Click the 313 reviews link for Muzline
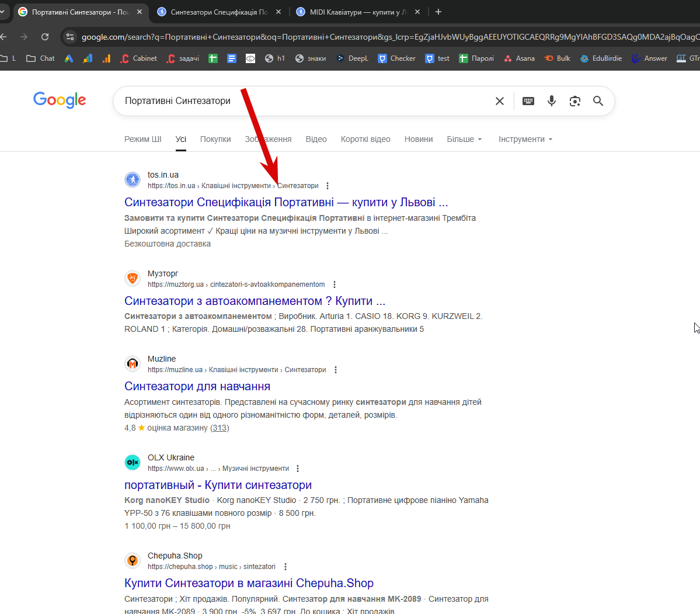This screenshot has height=614, width=700. [x=219, y=428]
